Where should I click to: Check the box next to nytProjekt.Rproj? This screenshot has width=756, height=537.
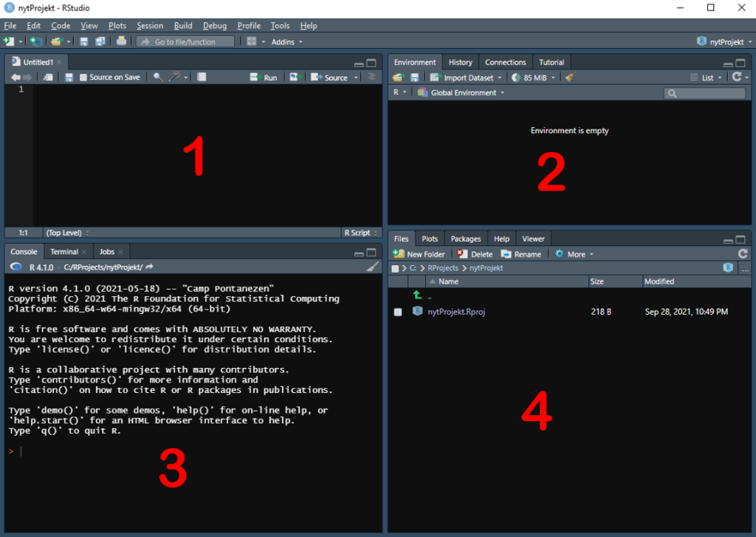click(x=398, y=312)
